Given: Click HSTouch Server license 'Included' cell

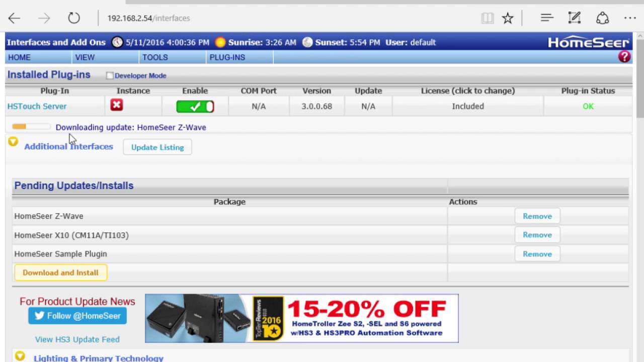Looking at the screenshot, I should click(468, 107).
